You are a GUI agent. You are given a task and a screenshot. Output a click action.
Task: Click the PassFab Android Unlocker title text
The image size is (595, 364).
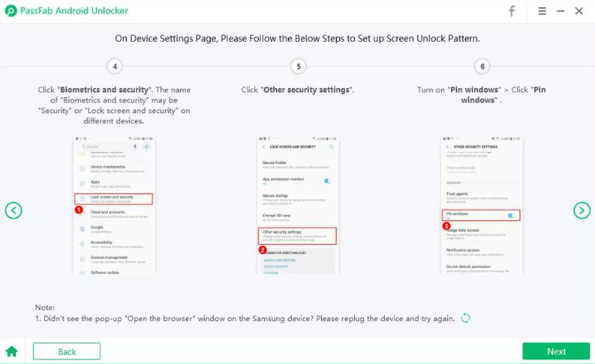(74, 11)
